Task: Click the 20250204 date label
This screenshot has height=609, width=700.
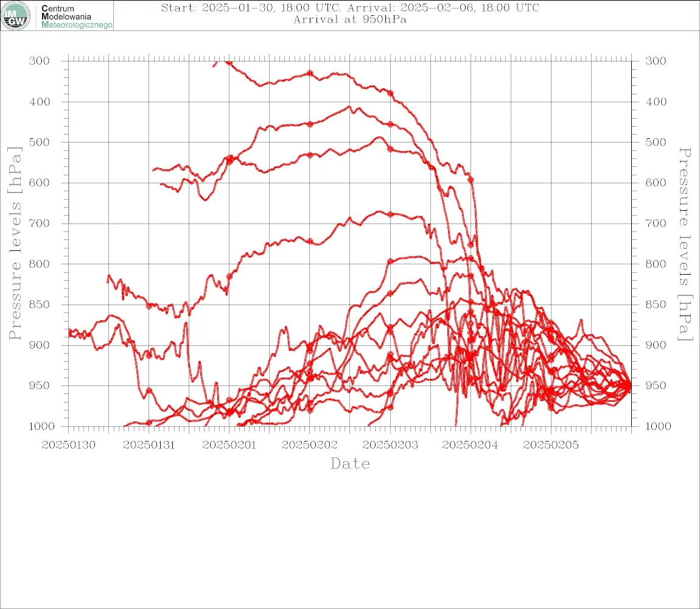Action: [471, 445]
